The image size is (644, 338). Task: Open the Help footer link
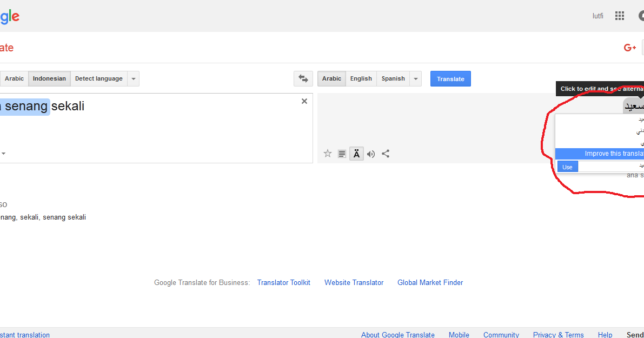point(605,335)
